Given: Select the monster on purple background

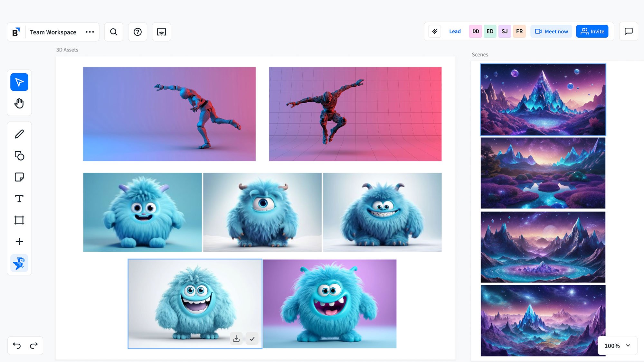Looking at the screenshot, I should click(x=330, y=304).
